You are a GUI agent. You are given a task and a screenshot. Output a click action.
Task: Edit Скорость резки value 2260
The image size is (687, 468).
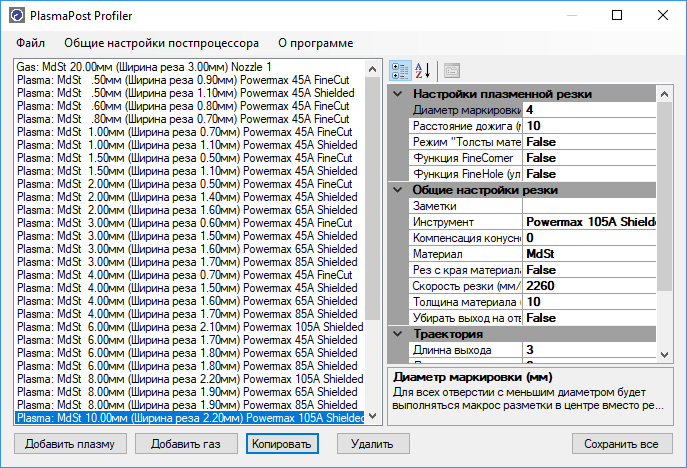589,286
